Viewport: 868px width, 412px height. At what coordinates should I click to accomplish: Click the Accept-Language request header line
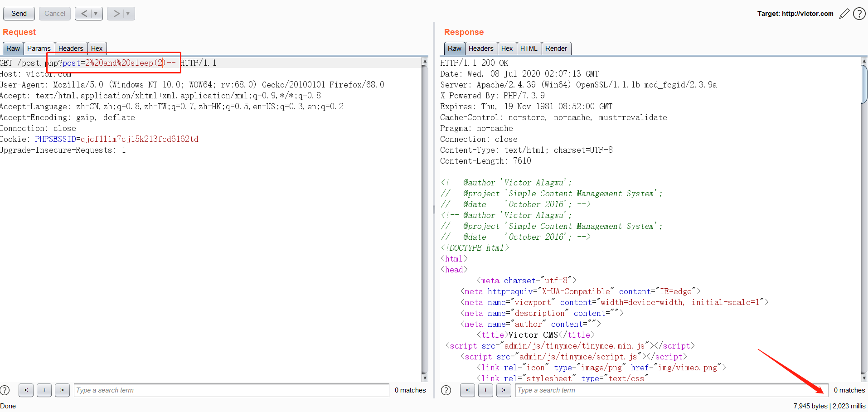[172, 107]
